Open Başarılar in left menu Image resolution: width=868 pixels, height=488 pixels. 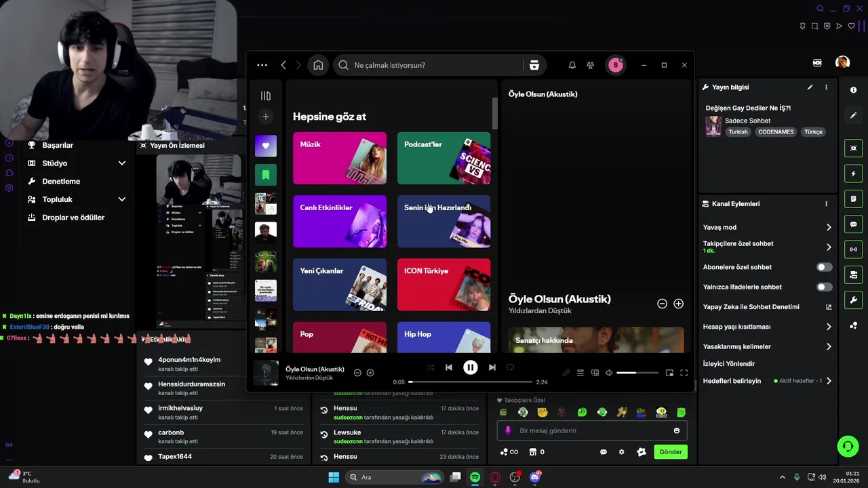[58, 145]
